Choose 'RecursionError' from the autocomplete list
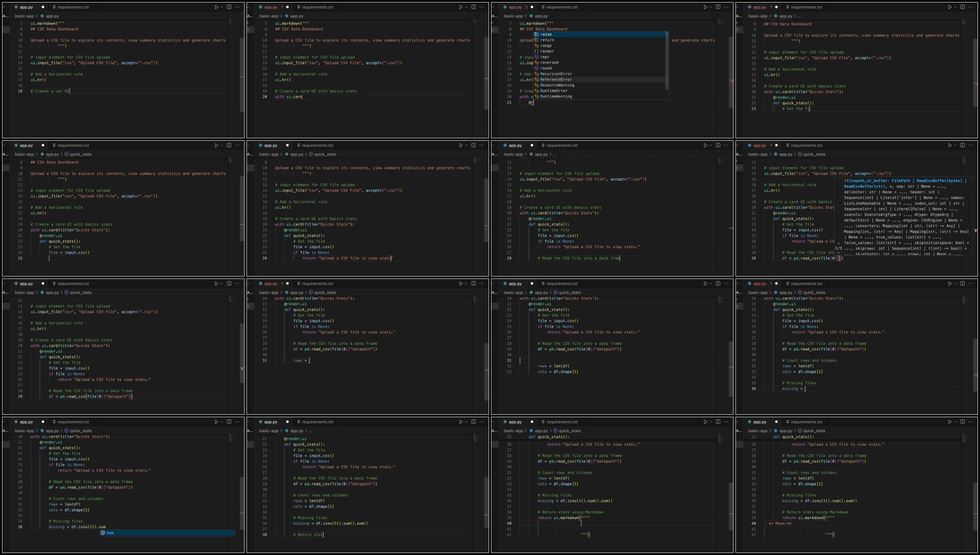Viewport: 980px width, 555px height. tap(599, 74)
